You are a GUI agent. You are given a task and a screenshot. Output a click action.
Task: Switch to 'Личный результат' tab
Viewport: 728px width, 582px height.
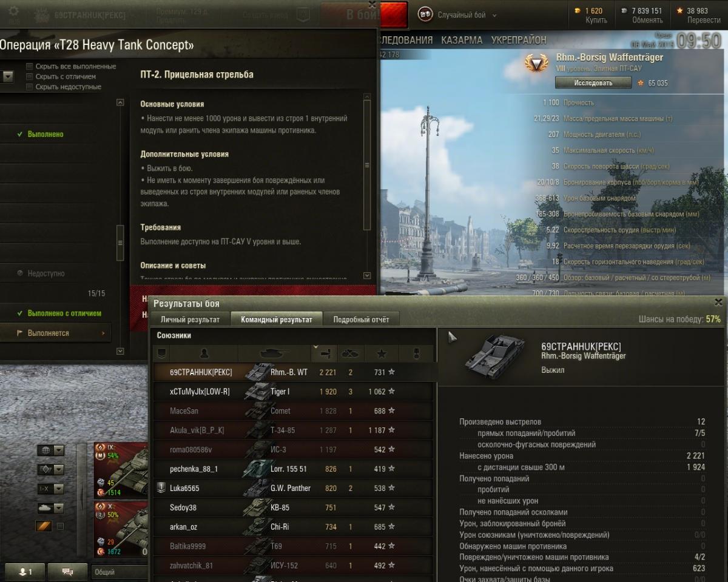(x=190, y=319)
